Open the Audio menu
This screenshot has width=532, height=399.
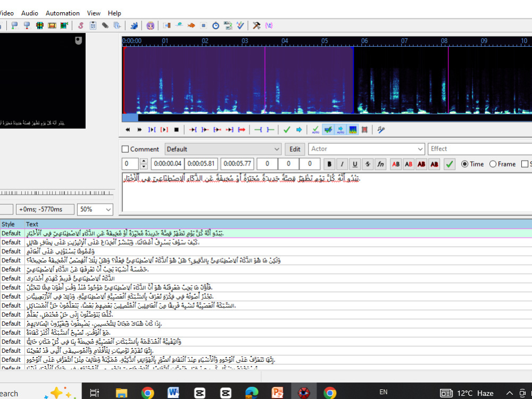(29, 13)
